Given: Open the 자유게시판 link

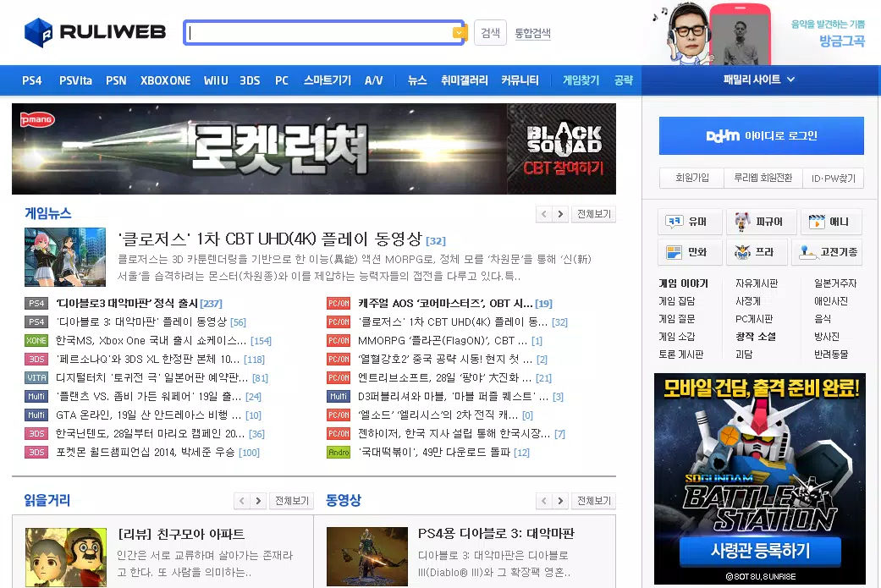Looking at the screenshot, I should click(757, 283).
